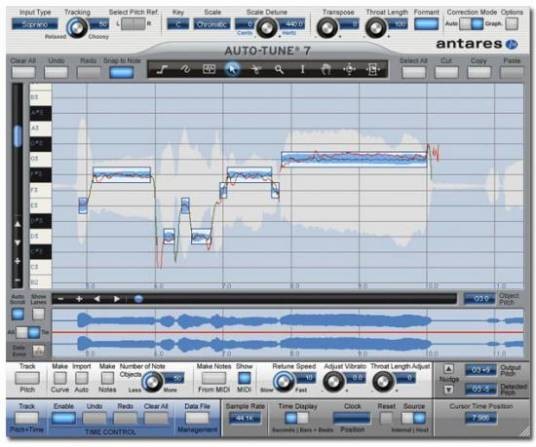Click the Select All button

tap(414, 72)
